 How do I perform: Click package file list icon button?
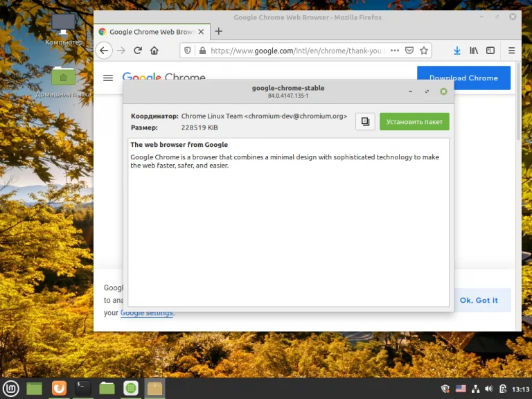click(365, 121)
